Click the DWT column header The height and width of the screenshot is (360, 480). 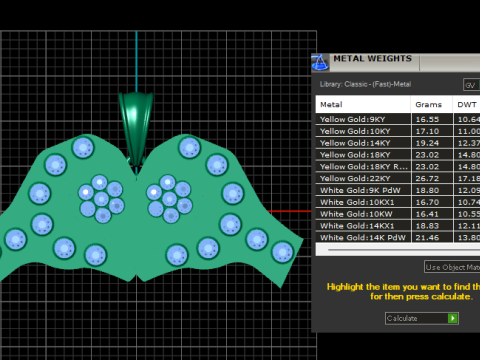[x=467, y=104]
